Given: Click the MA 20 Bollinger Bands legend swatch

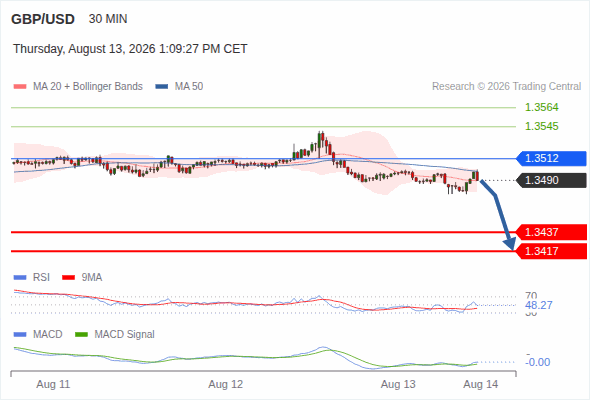Looking at the screenshot, I should tap(20, 87).
